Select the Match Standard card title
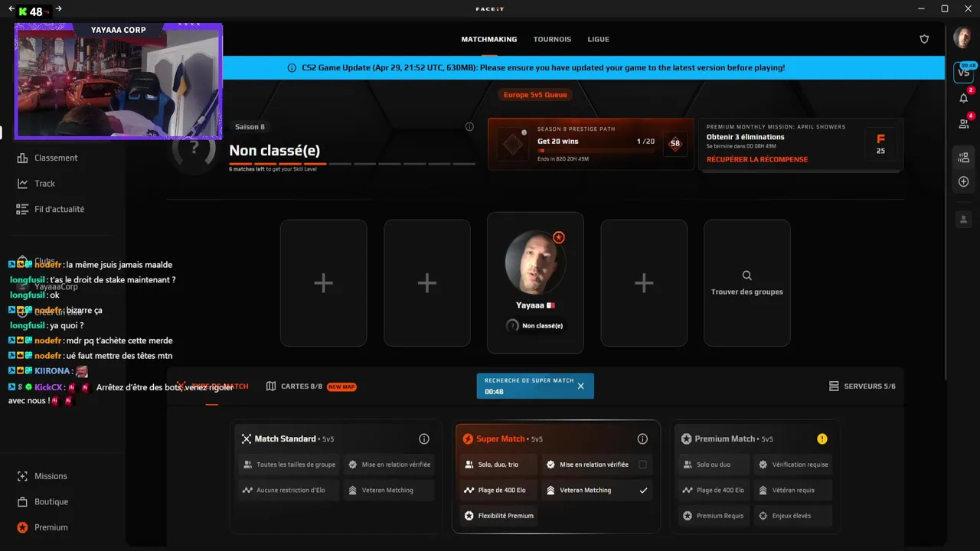Image resolution: width=980 pixels, height=551 pixels. click(x=285, y=439)
